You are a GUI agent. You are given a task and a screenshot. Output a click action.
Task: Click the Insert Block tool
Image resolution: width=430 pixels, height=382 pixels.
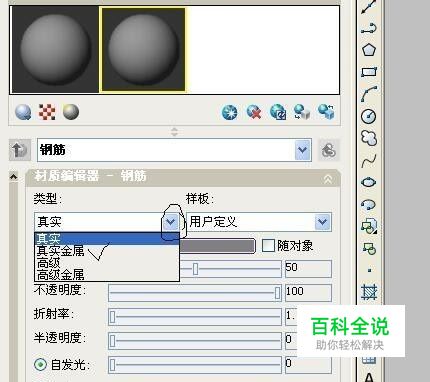pyautogui.click(x=369, y=226)
